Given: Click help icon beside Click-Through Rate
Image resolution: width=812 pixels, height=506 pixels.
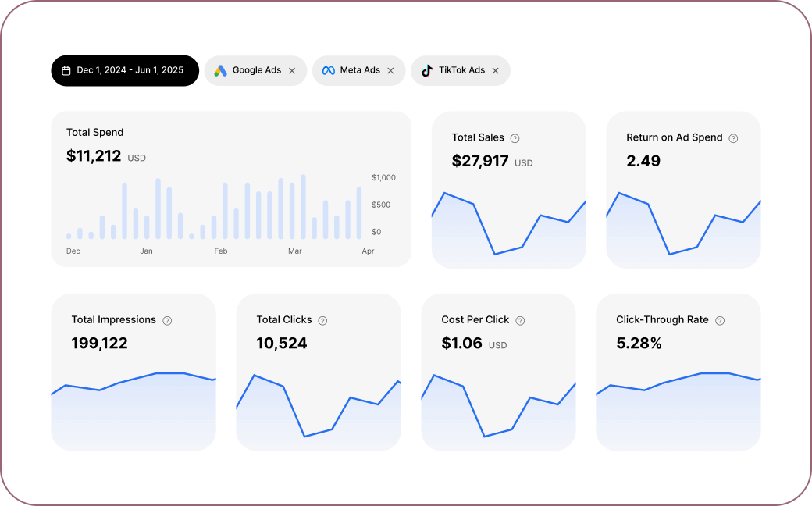Looking at the screenshot, I should point(720,320).
